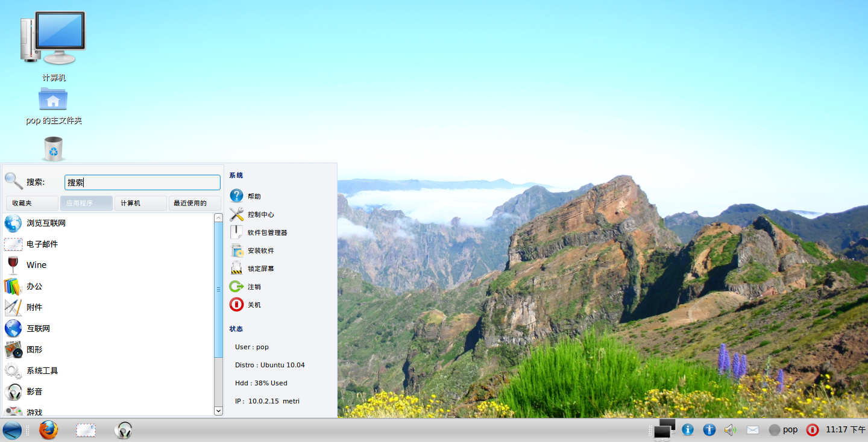The height and width of the screenshot is (442, 868).
Task: Click the 安装软件 text link
Action: 261,251
